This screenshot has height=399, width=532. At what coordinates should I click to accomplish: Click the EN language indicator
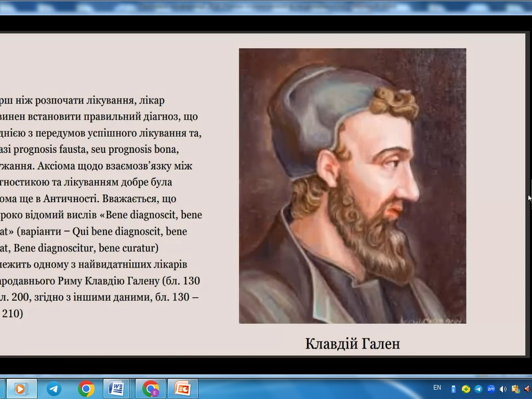tap(437, 388)
